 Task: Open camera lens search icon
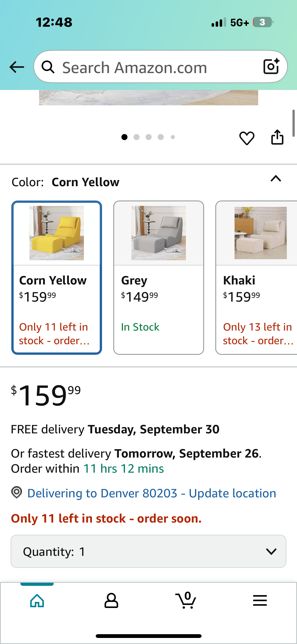click(271, 67)
